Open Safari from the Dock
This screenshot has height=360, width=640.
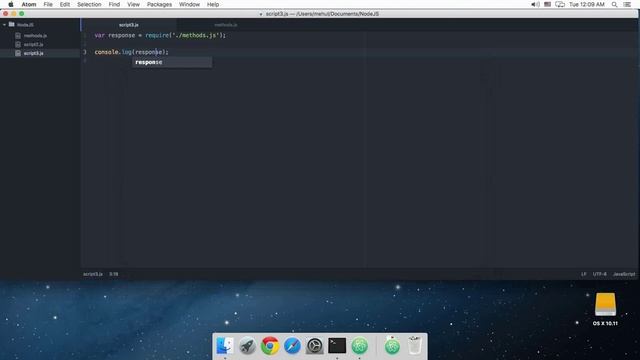(x=292, y=346)
